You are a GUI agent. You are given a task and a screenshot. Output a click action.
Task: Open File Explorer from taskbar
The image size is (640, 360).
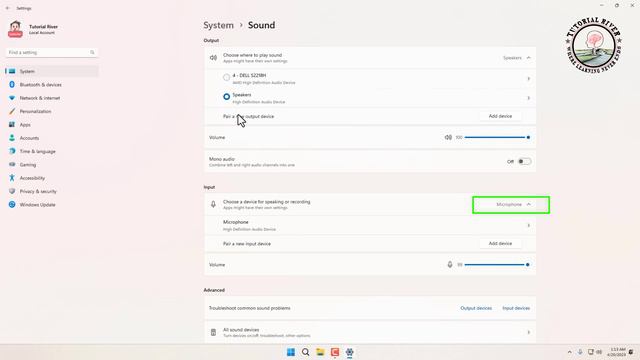320,352
